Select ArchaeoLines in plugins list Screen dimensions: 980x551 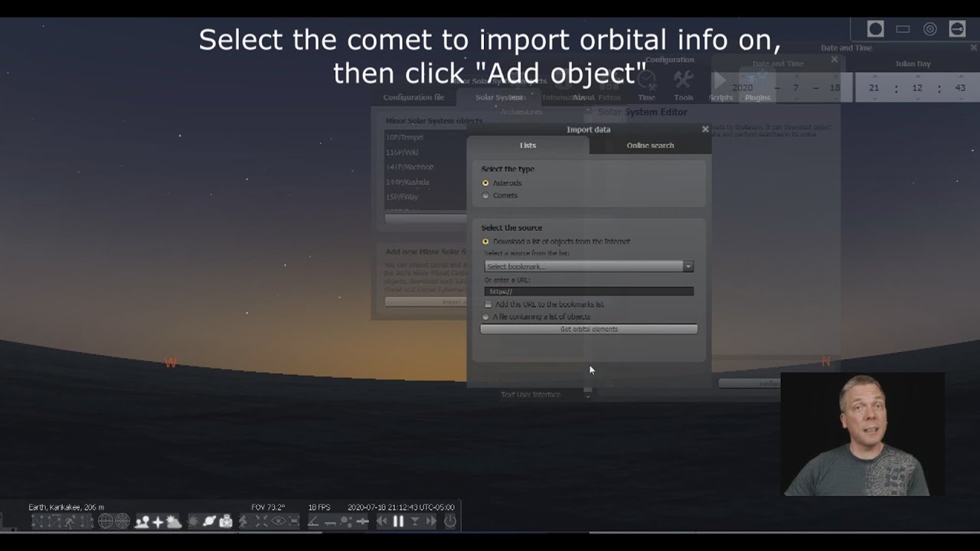pos(521,112)
